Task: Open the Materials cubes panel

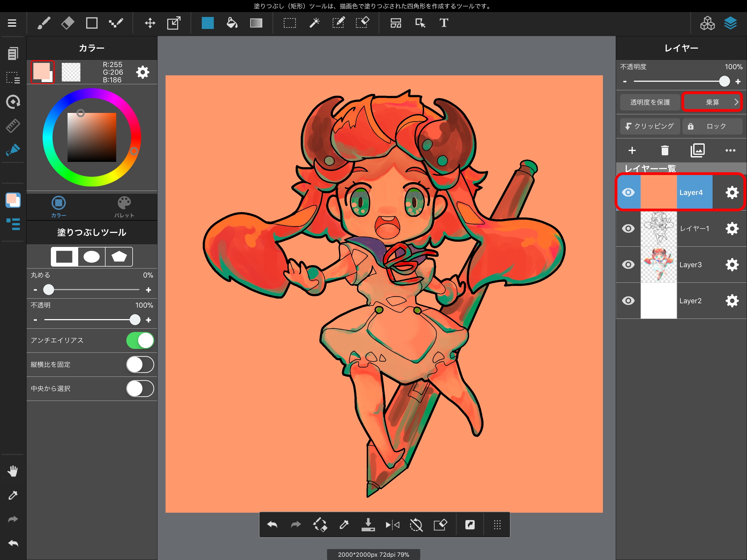Action: click(707, 23)
